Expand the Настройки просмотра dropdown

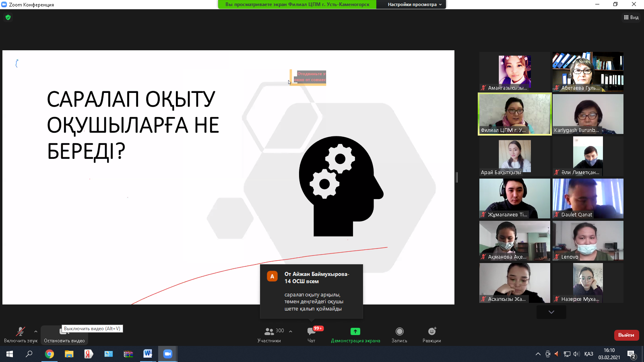415,4
